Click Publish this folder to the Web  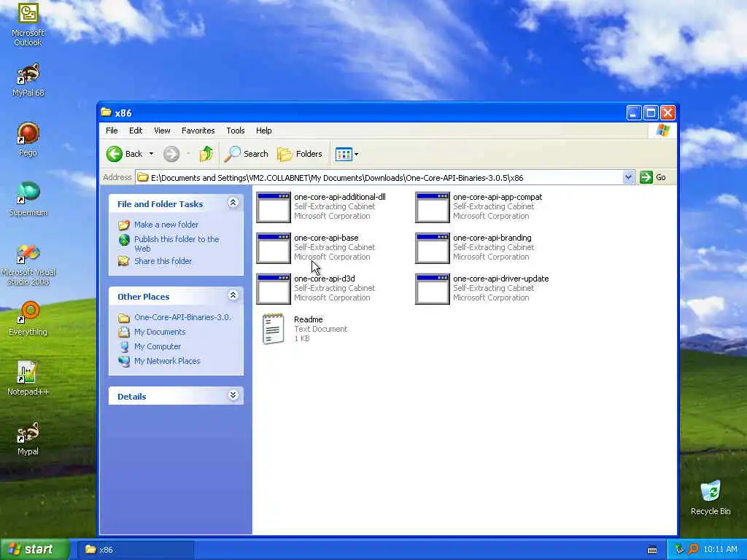(177, 244)
